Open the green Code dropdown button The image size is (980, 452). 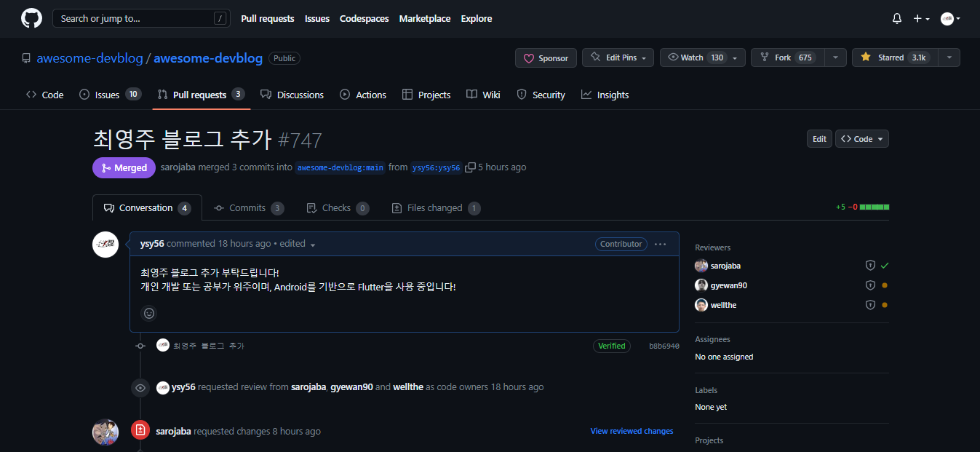pyautogui.click(x=862, y=139)
